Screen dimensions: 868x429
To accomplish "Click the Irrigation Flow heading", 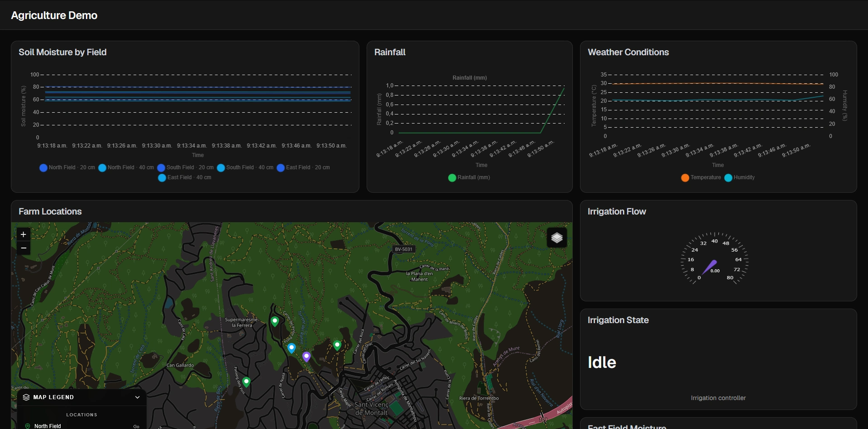I will pyautogui.click(x=617, y=211).
